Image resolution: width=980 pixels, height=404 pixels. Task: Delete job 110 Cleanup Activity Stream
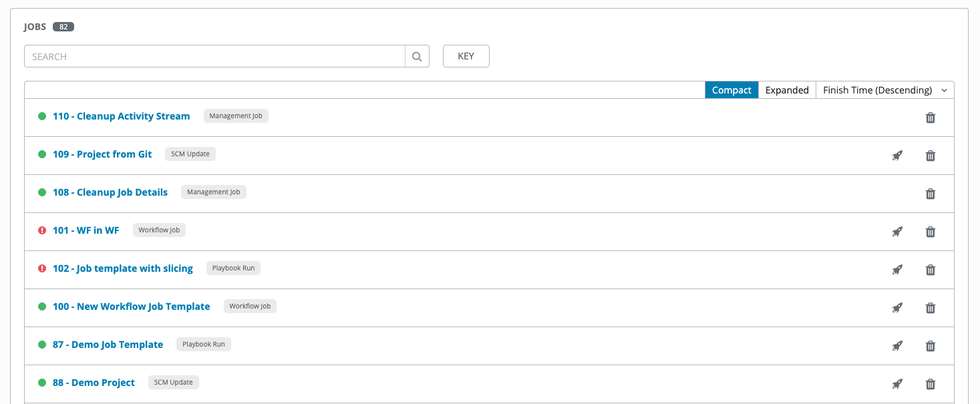point(930,118)
